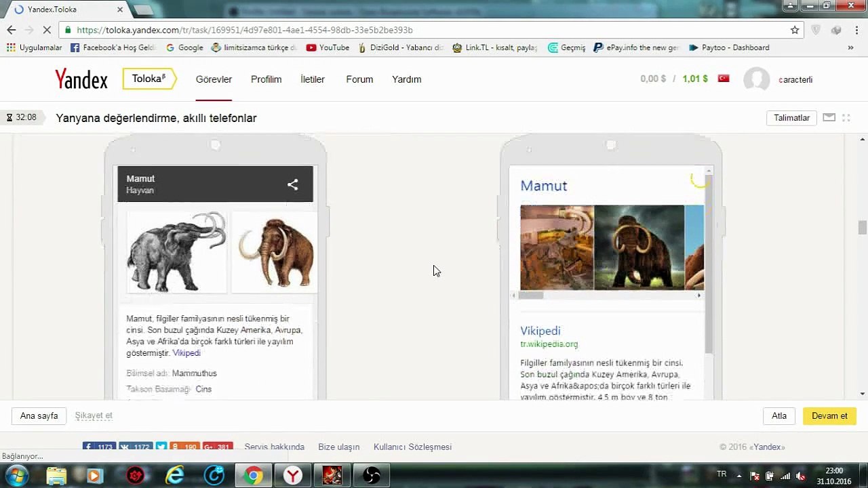Share via the Odnoklassniki counter button

pos(184,447)
